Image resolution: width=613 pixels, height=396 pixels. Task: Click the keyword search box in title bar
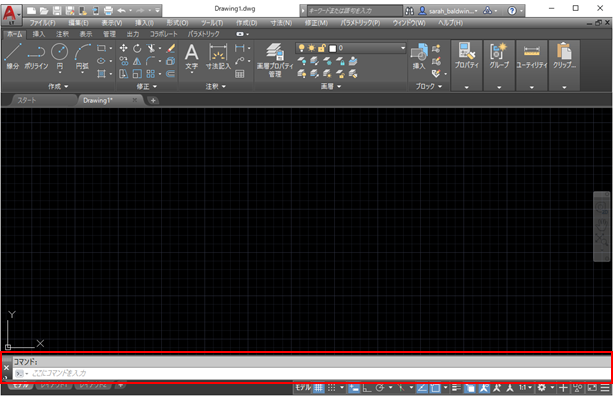pos(354,11)
